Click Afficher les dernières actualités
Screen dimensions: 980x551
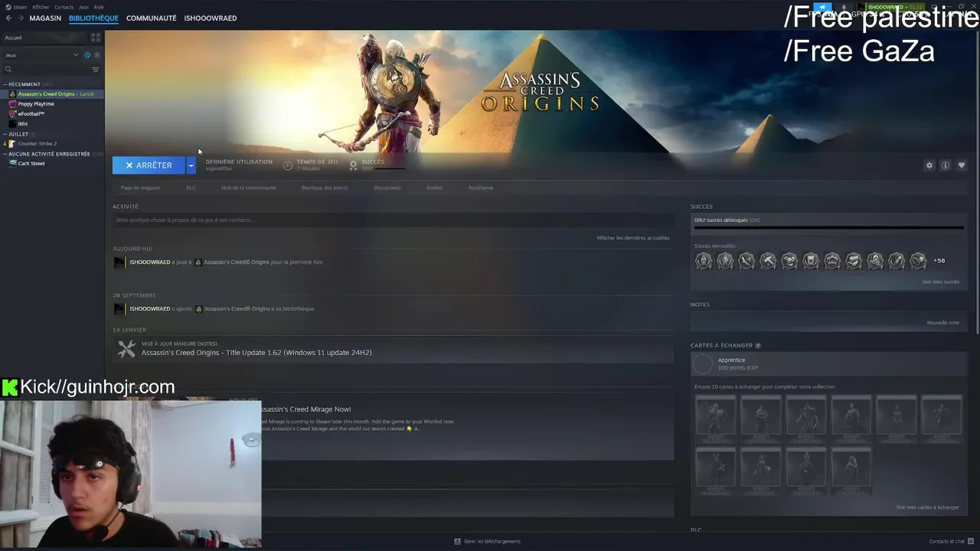tap(633, 238)
